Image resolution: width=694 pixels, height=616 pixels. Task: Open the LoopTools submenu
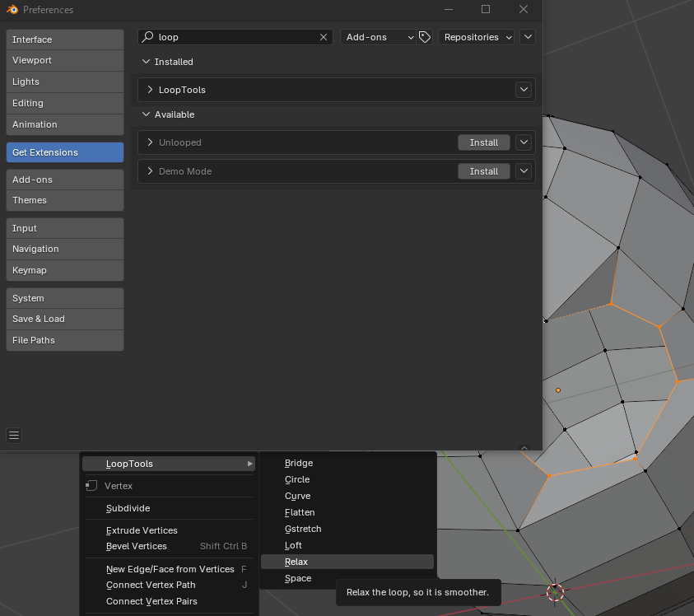point(169,464)
